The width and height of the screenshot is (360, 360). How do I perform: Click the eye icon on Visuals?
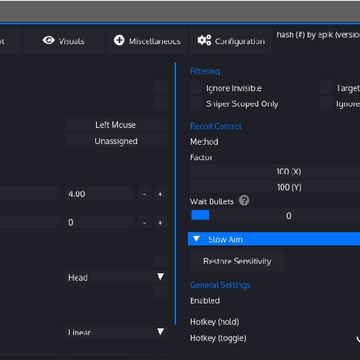[49, 41]
